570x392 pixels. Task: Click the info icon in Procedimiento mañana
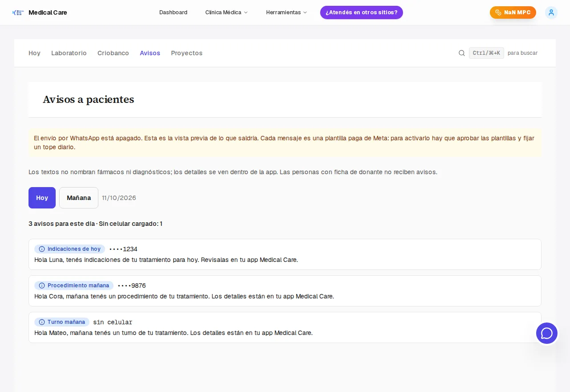coord(42,286)
